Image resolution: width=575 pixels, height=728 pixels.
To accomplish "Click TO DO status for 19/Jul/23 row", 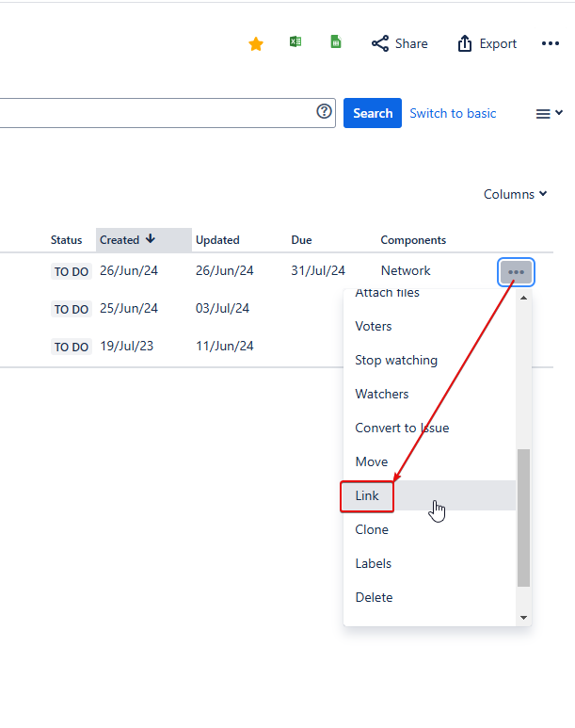I will (x=71, y=347).
